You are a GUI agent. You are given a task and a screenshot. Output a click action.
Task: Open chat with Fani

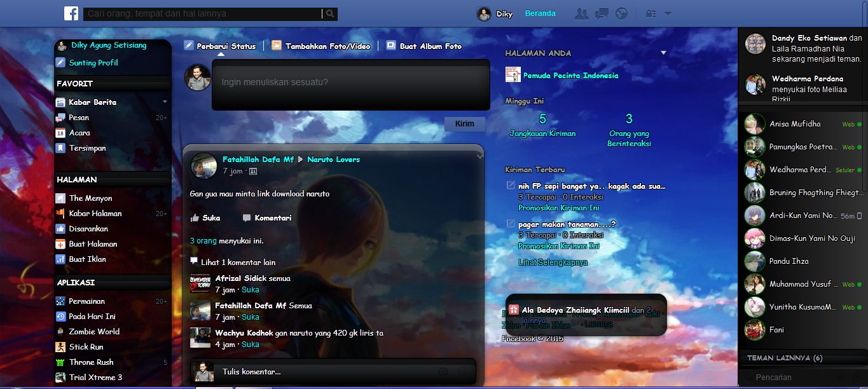click(803, 330)
